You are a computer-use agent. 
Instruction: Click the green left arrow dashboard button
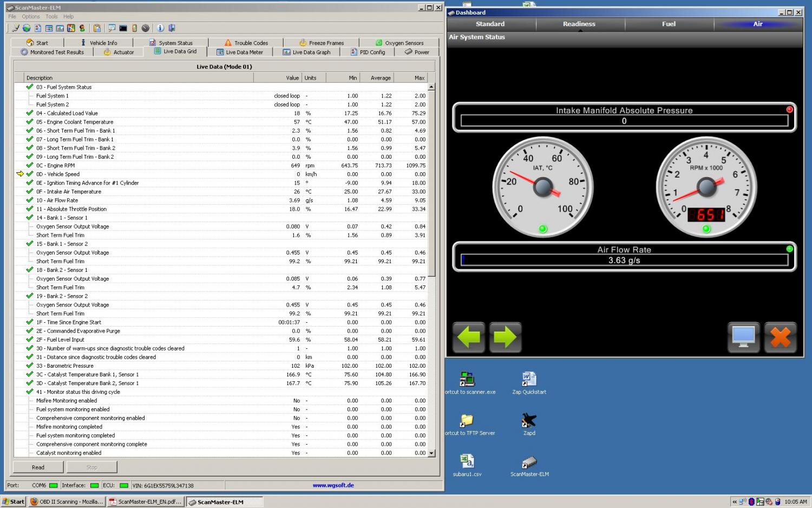tap(468, 337)
